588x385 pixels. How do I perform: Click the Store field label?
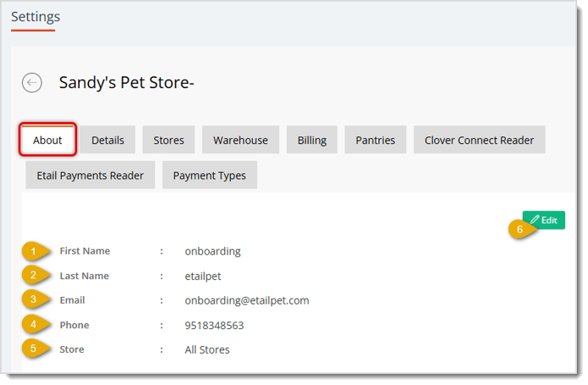(x=72, y=349)
